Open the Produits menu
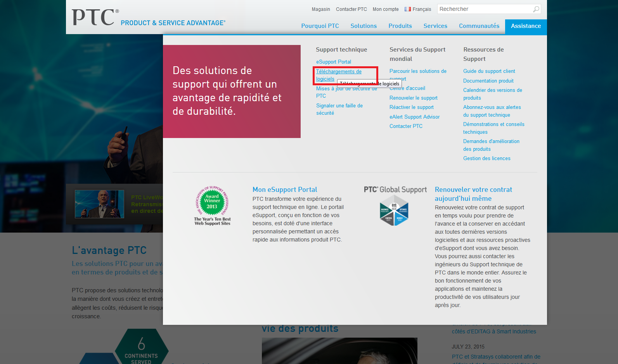This screenshot has height=364, width=618. pos(400,26)
